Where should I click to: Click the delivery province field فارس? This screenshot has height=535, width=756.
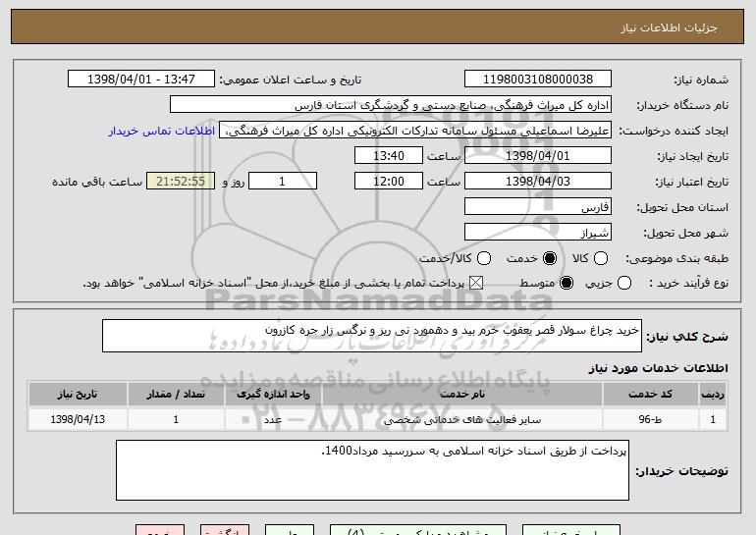[x=538, y=207]
